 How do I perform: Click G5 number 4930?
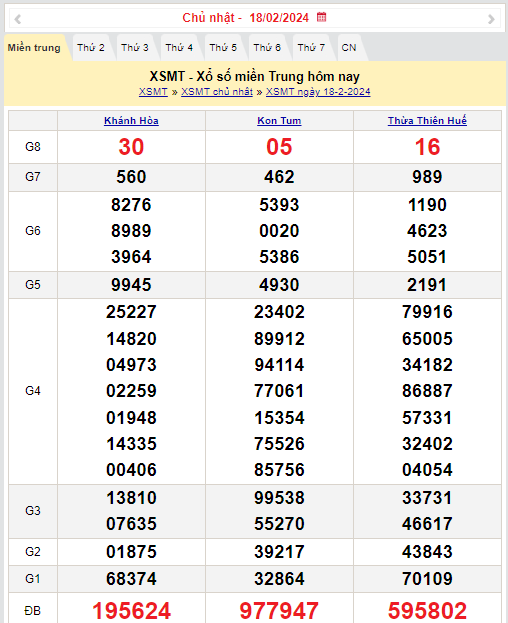tap(279, 285)
